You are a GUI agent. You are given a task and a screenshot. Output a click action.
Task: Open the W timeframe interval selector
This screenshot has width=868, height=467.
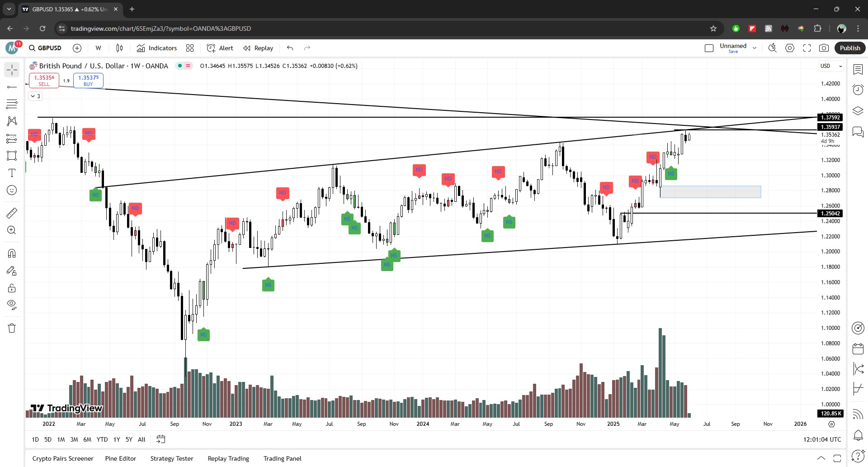(x=98, y=48)
